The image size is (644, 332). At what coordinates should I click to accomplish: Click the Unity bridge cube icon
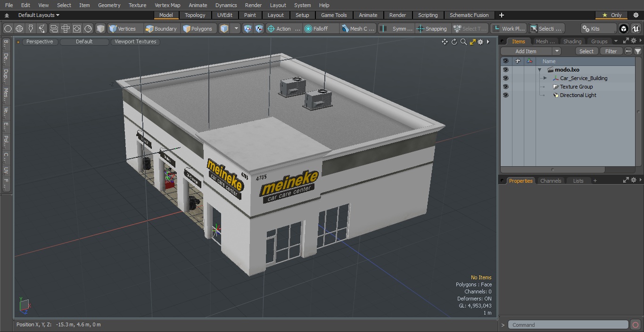click(x=624, y=29)
